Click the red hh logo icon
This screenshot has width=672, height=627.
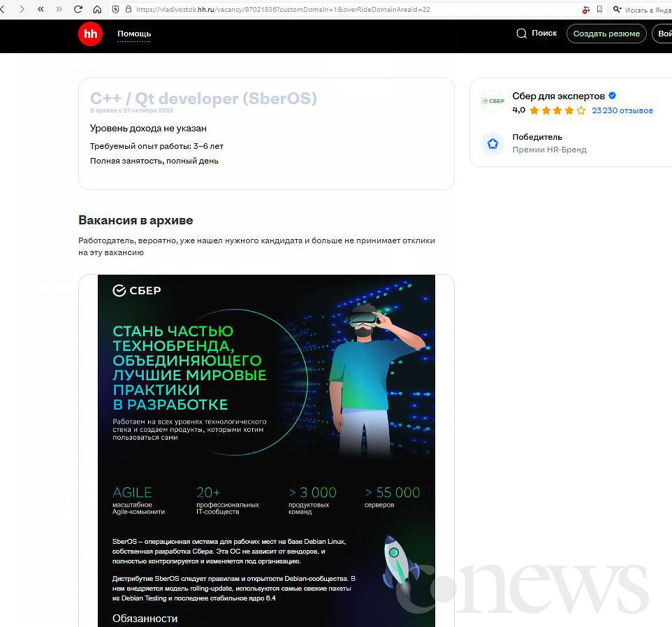[90, 34]
